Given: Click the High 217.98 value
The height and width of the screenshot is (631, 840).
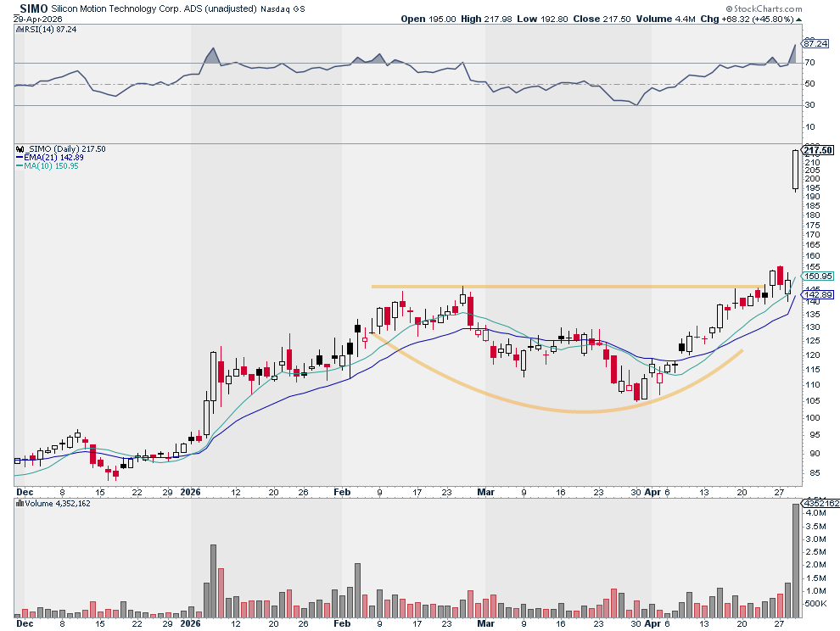Looking at the screenshot, I should 486,19.
